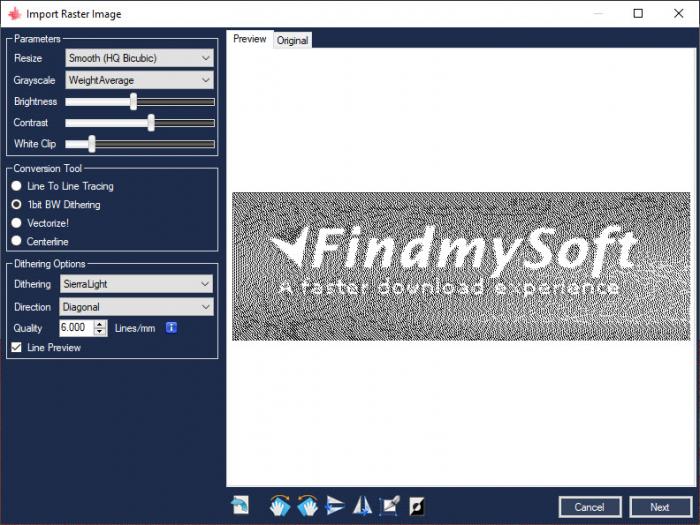Click the Lines/mm unit label
This screenshot has width=700, height=525.
(x=135, y=328)
